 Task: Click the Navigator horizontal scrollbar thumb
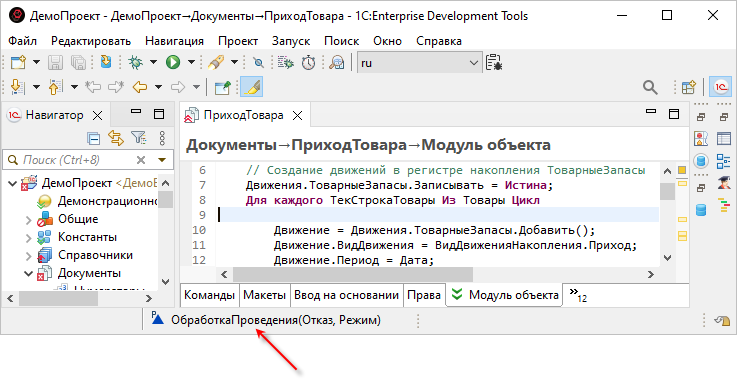(58, 298)
